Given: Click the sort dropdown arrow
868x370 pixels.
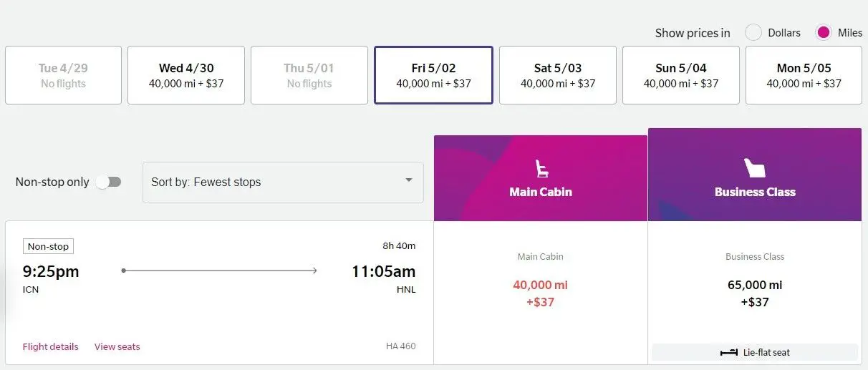Looking at the screenshot, I should 409,180.
